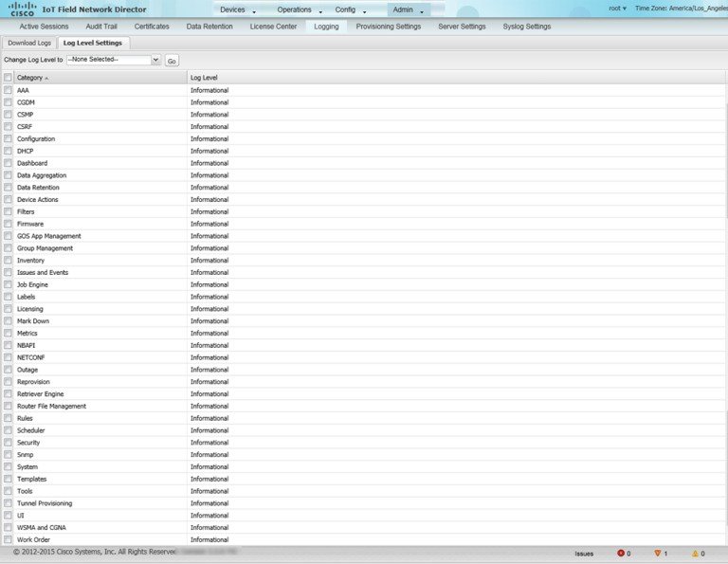Click Device Actions category text
The width and height of the screenshot is (728, 564).
click(x=38, y=200)
